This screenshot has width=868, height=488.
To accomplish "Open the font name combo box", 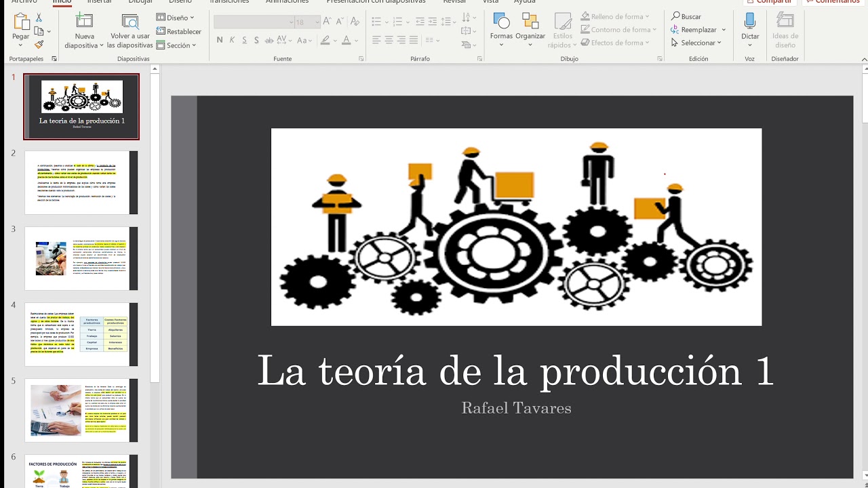I will point(254,22).
